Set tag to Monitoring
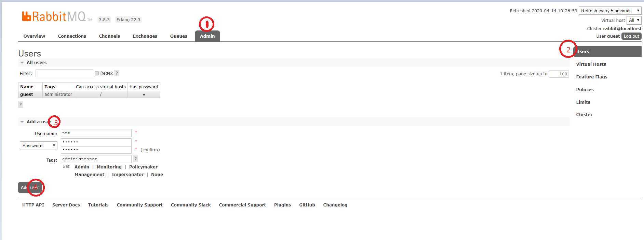644x240 pixels. (109, 167)
